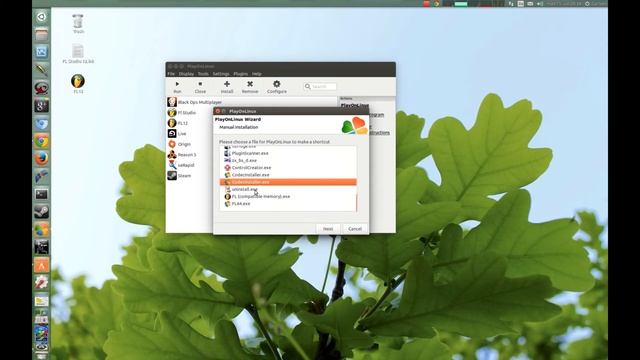Open Steam from the launcher dock
Screen dimensions: 640x360
coord(41,211)
